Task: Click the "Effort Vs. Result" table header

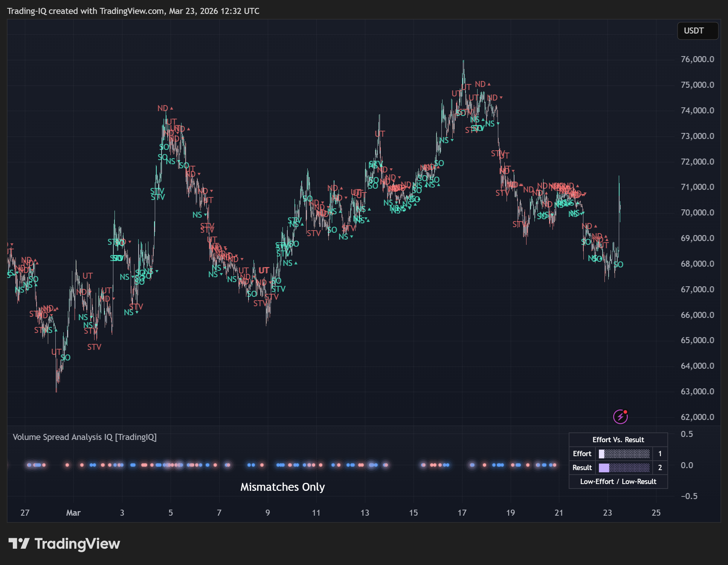Action: pos(618,440)
